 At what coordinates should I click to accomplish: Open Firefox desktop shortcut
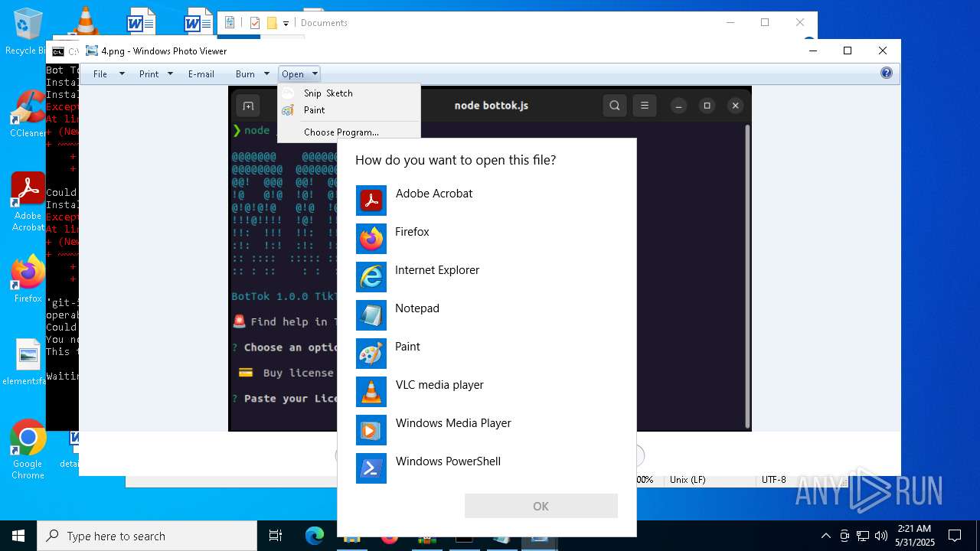pos(28,279)
